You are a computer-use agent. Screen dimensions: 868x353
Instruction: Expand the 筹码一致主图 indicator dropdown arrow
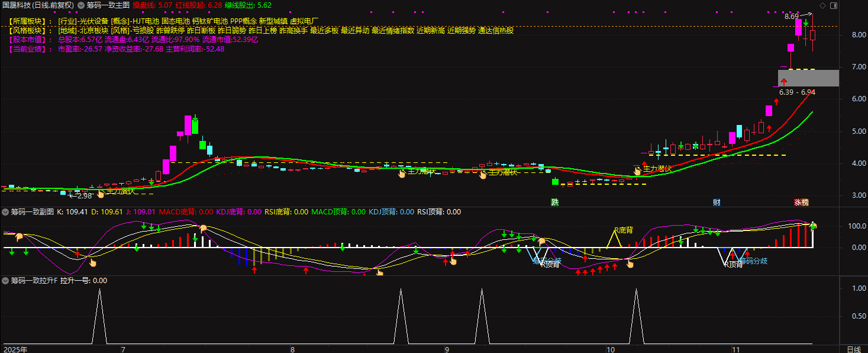[x=81, y=5]
